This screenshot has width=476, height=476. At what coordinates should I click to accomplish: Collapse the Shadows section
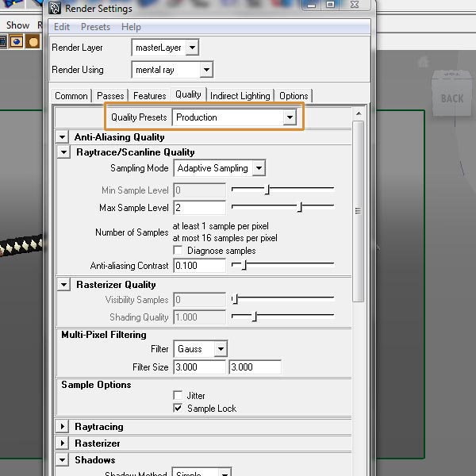[x=63, y=459]
